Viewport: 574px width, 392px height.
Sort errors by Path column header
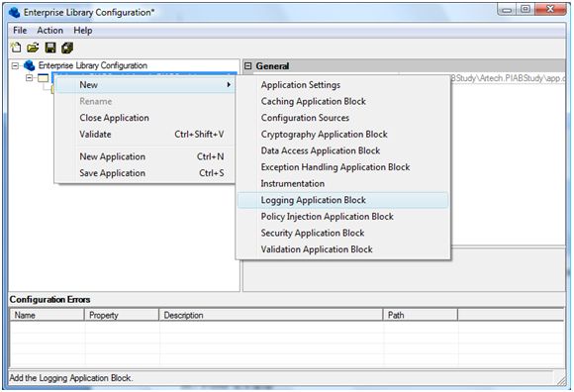point(421,315)
